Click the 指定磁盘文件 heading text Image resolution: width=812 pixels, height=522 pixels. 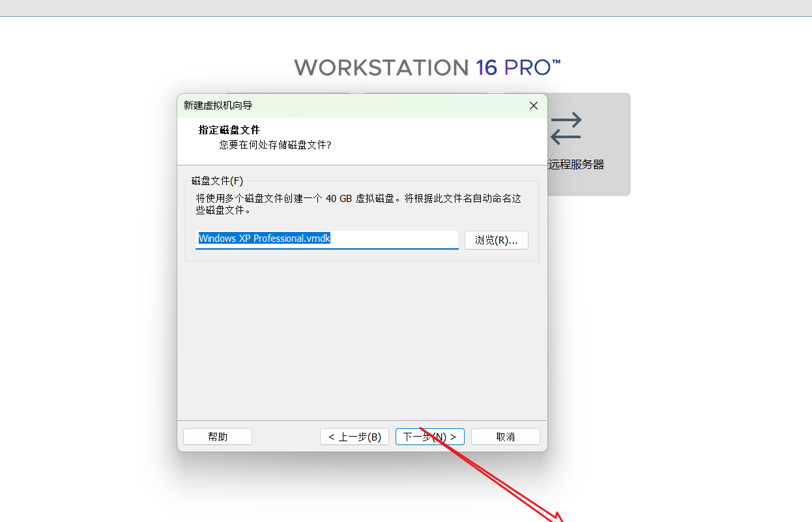pos(229,130)
